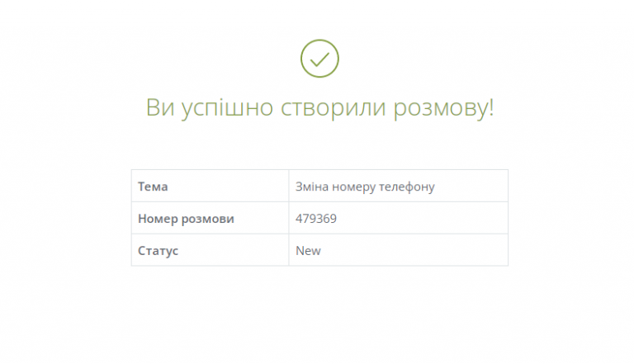Click the word "розмову" in the heading

coord(439,108)
